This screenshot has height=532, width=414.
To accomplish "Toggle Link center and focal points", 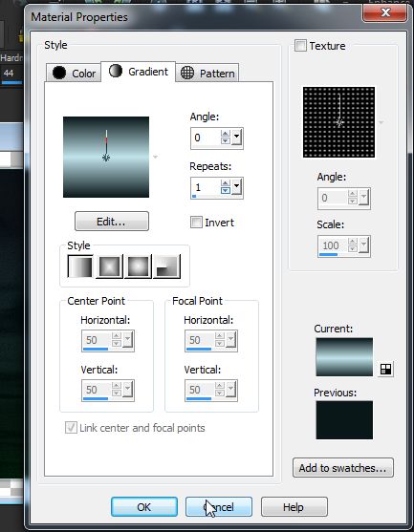I will point(71,428).
